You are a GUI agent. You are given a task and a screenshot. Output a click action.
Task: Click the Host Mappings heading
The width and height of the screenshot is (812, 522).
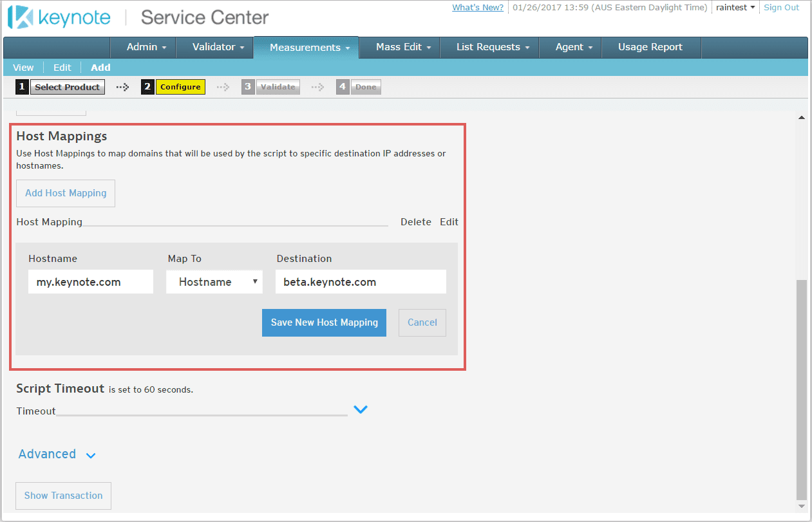click(x=62, y=136)
